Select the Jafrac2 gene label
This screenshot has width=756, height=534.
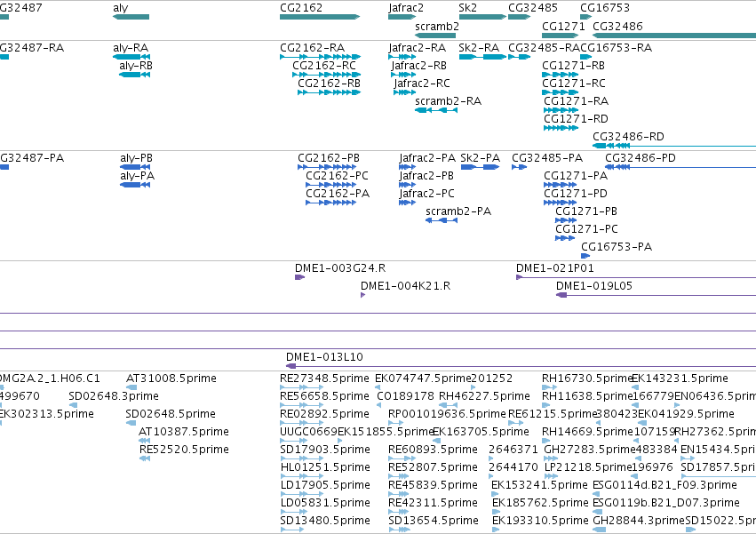point(406,8)
